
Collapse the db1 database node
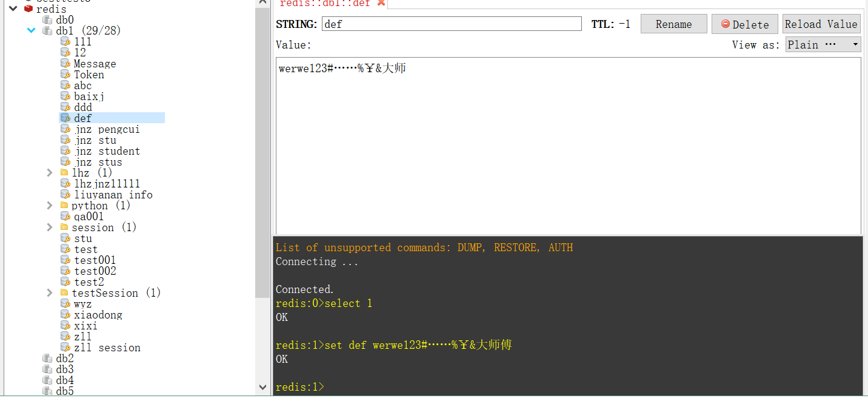pos(31,30)
